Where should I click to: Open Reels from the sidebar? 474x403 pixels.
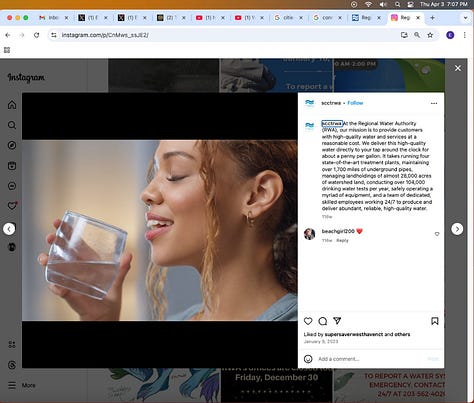[x=12, y=166]
